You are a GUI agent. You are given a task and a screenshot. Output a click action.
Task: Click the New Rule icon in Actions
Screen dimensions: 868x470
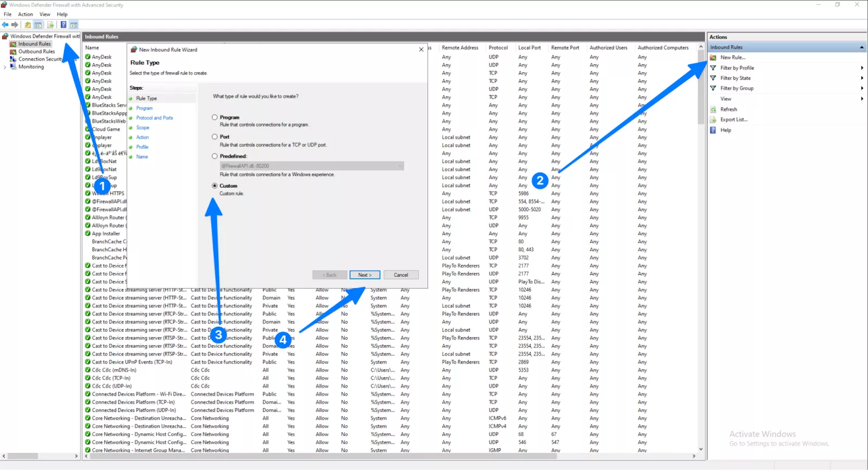[x=713, y=58]
